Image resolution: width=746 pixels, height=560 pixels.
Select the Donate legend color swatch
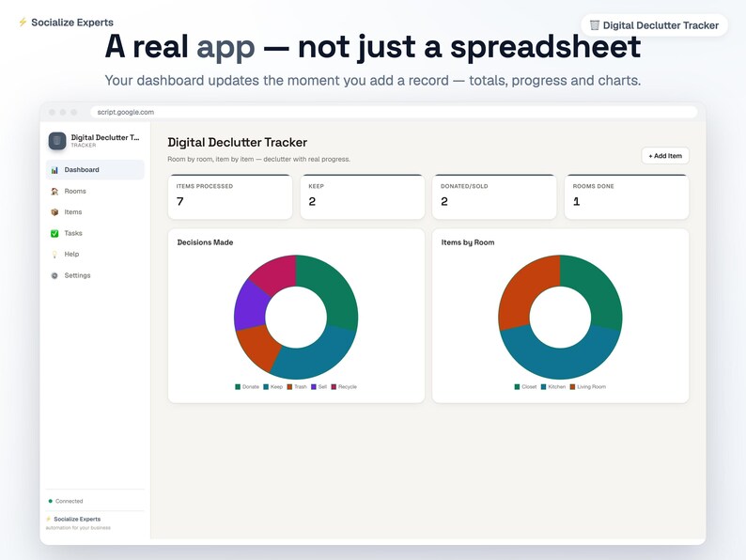[238, 387]
